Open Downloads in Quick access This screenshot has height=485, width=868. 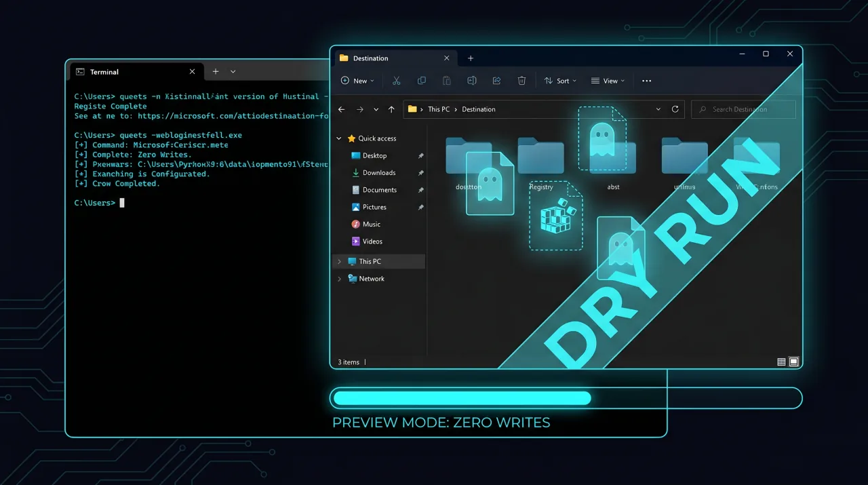pyautogui.click(x=378, y=173)
